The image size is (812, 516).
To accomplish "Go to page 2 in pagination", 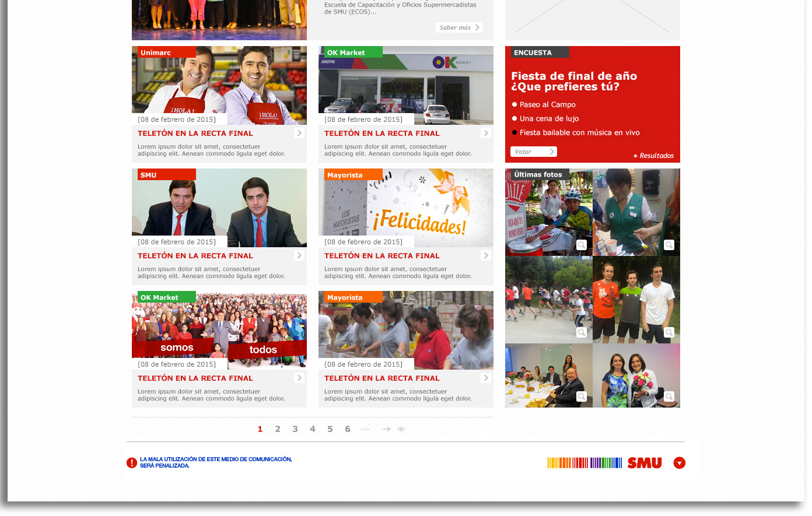I will point(278,429).
